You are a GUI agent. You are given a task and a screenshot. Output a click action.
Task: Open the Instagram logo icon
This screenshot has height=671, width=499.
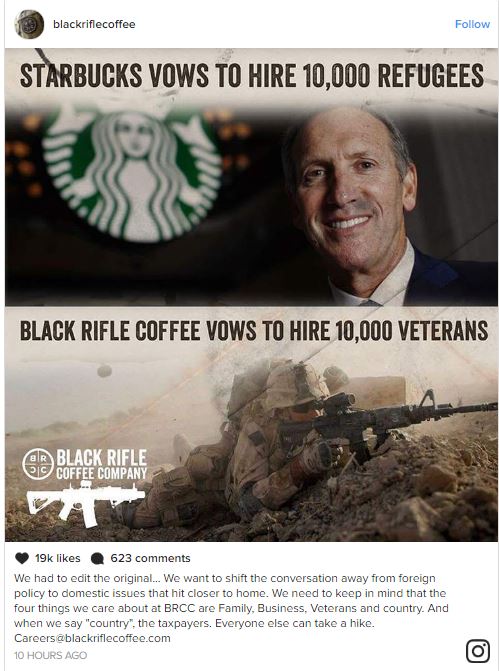pyautogui.click(x=478, y=651)
